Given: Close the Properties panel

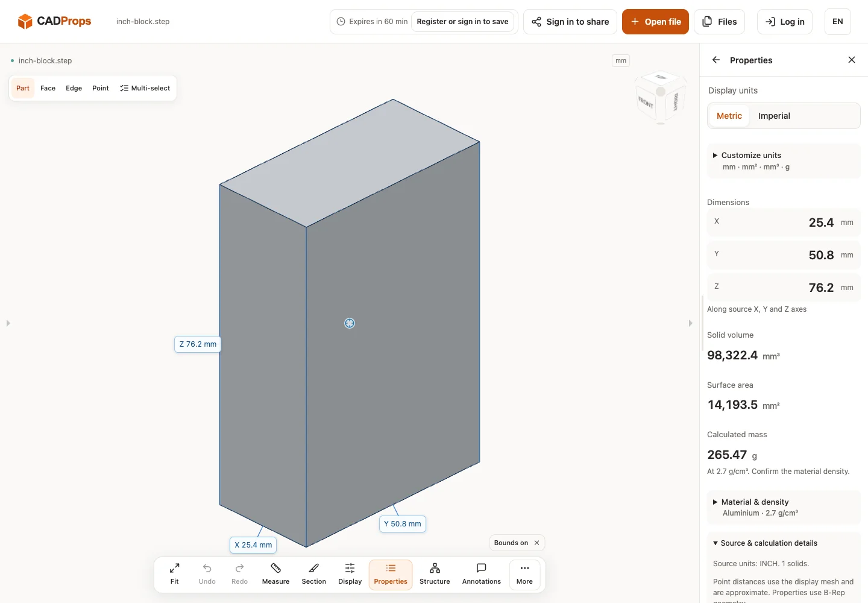Looking at the screenshot, I should pyautogui.click(x=851, y=60).
